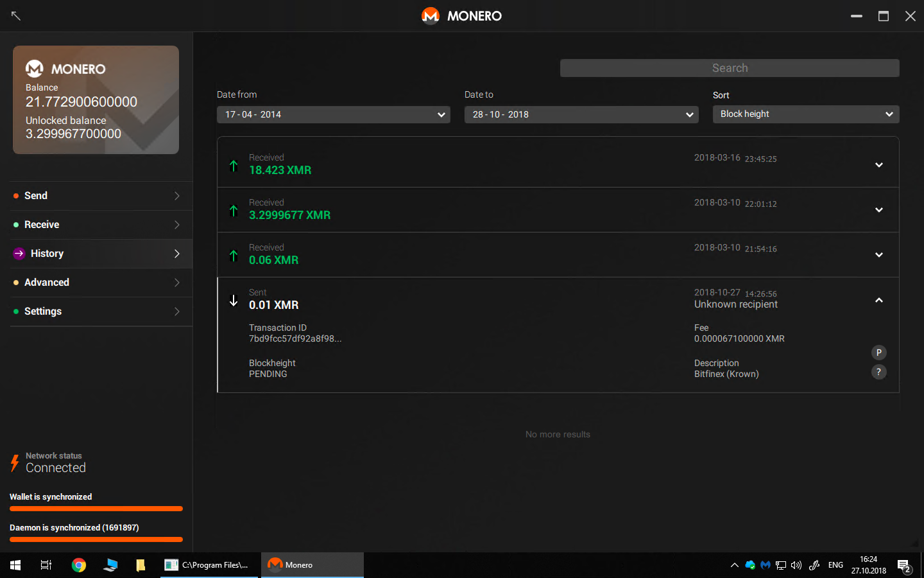
Task: Click the question mark help button
Action: click(879, 372)
